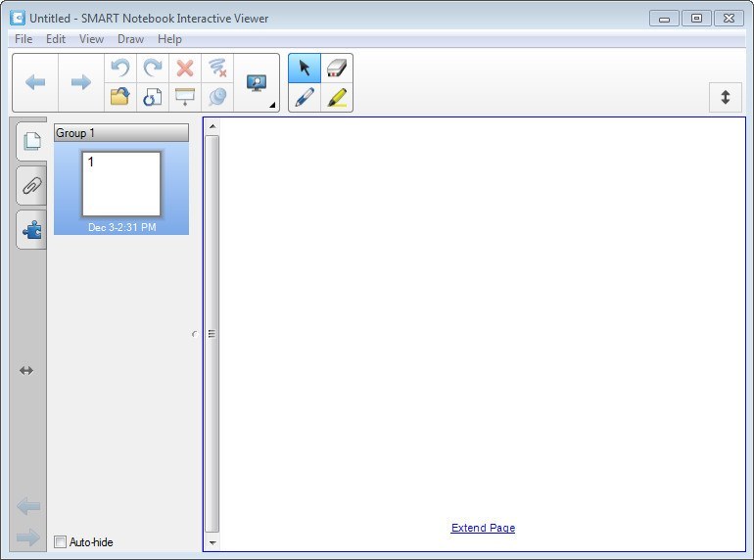Open the View menu
Viewport: 754px width, 560px height.
(x=91, y=39)
